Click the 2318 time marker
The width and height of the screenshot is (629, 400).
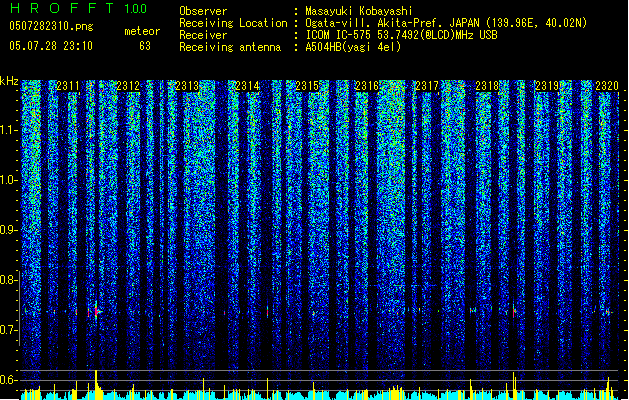(x=487, y=86)
